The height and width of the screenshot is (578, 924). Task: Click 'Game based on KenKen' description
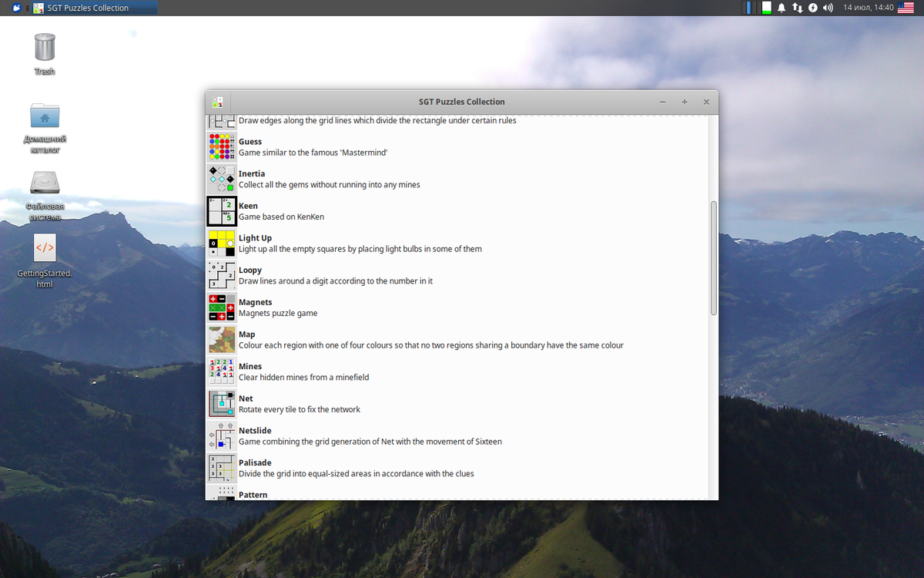(x=281, y=217)
